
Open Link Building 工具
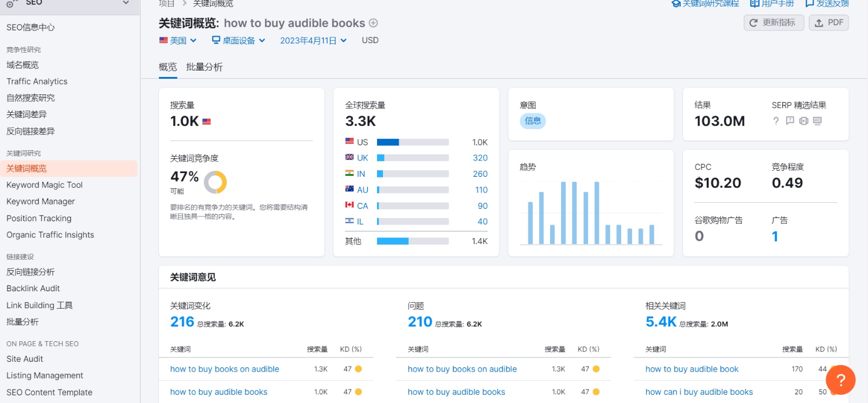point(40,305)
